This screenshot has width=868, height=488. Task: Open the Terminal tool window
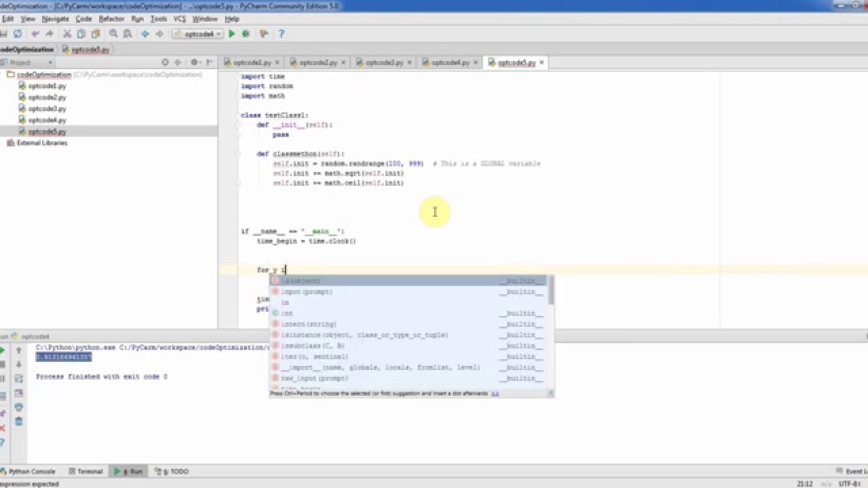pos(86,471)
